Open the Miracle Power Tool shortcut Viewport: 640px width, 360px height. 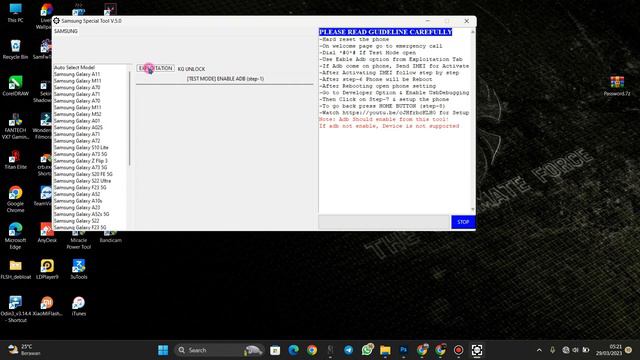point(78,240)
